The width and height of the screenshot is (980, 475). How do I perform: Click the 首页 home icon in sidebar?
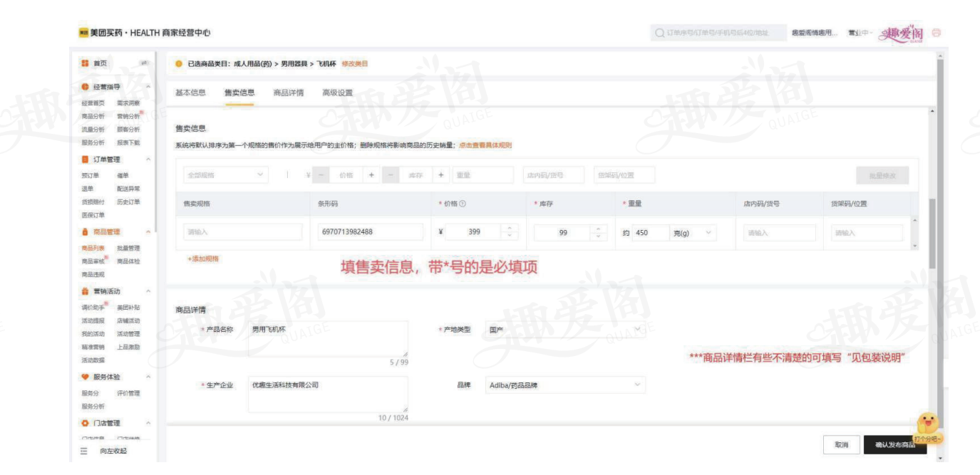(85, 63)
